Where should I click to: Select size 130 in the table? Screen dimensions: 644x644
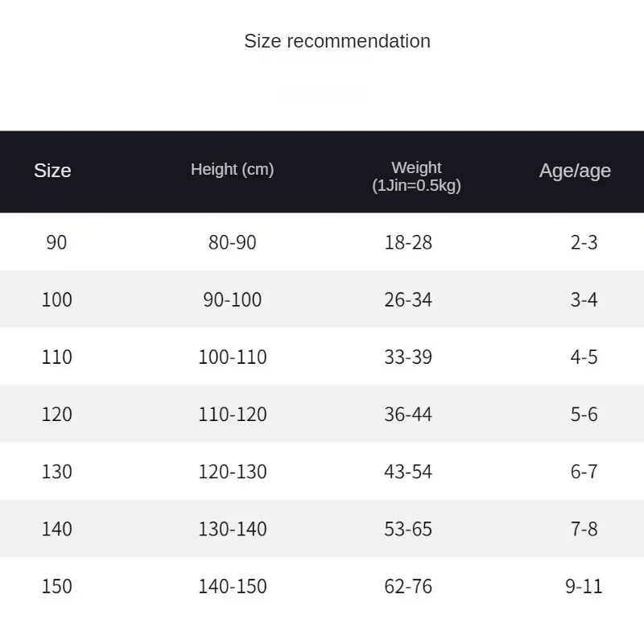[x=56, y=471]
